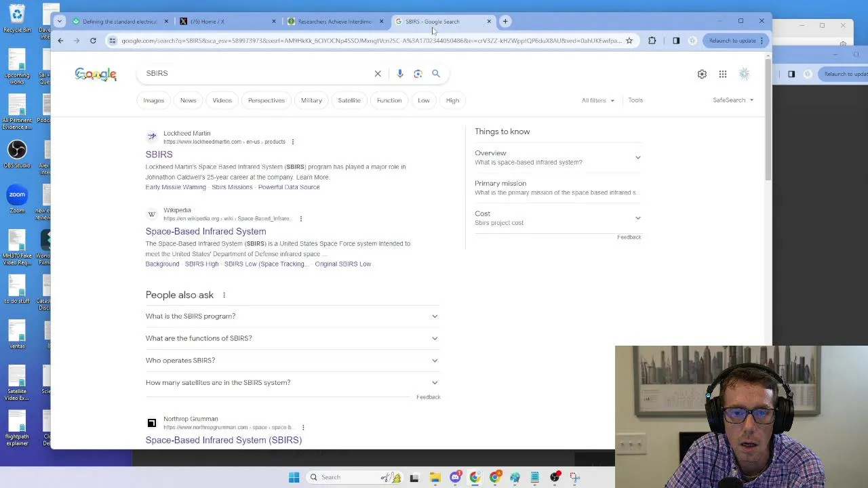Switch to Home / X tab

click(228, 22)
